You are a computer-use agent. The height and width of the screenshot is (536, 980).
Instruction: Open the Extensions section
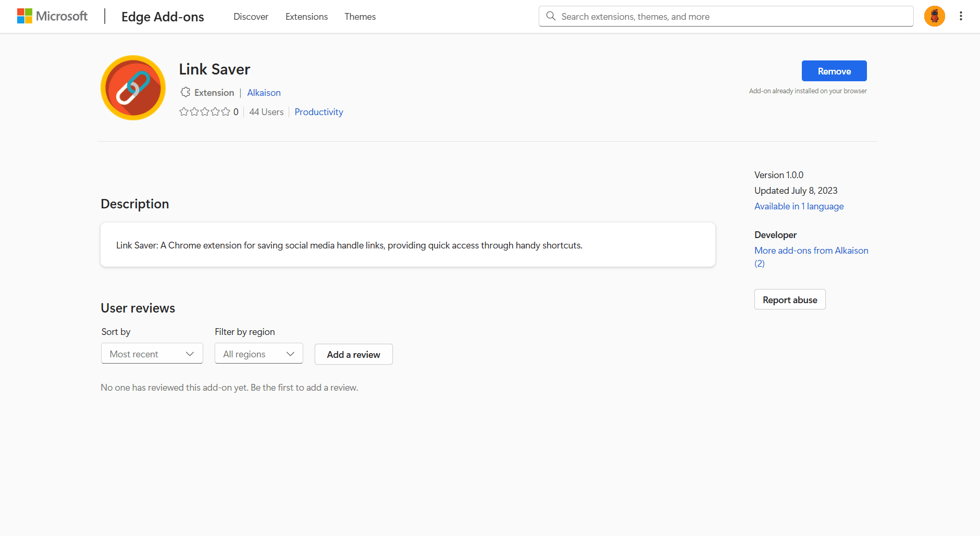306,17
